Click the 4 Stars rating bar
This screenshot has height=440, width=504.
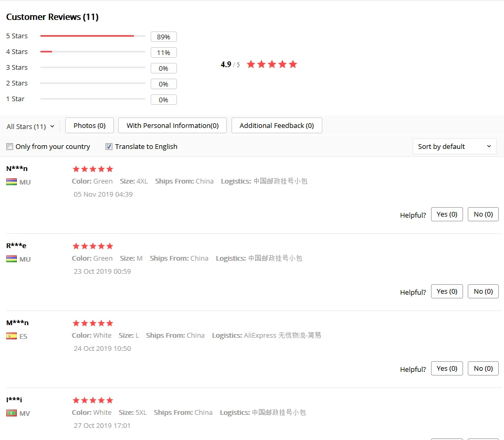pos(93,52)
